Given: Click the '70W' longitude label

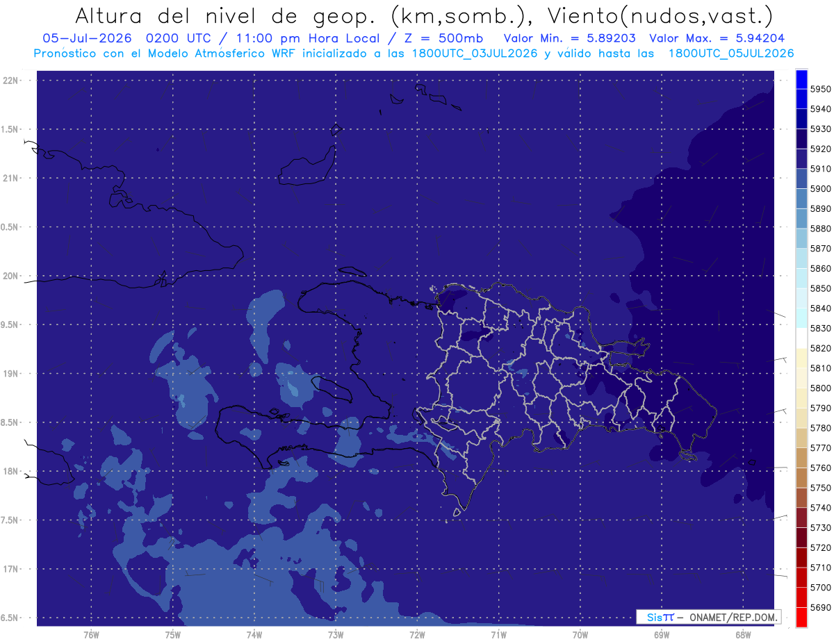Looking at the screenshot, I should (580, 634).
